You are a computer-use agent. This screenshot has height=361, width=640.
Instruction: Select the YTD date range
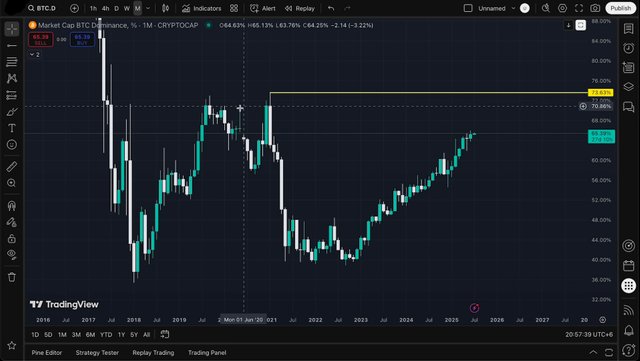tap(106, 334)
